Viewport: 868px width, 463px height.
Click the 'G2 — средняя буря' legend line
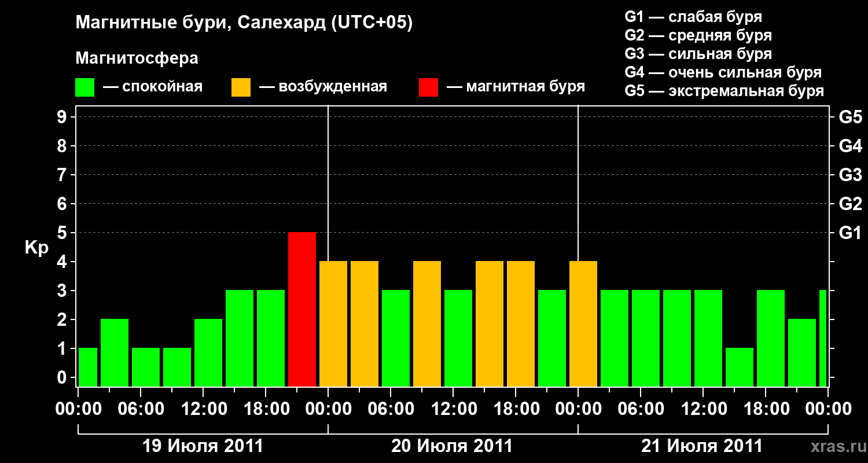(698, 35)
